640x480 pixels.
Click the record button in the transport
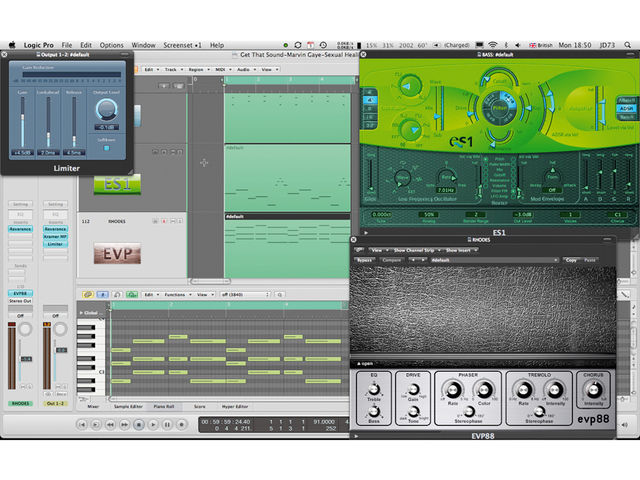(182, 425)
